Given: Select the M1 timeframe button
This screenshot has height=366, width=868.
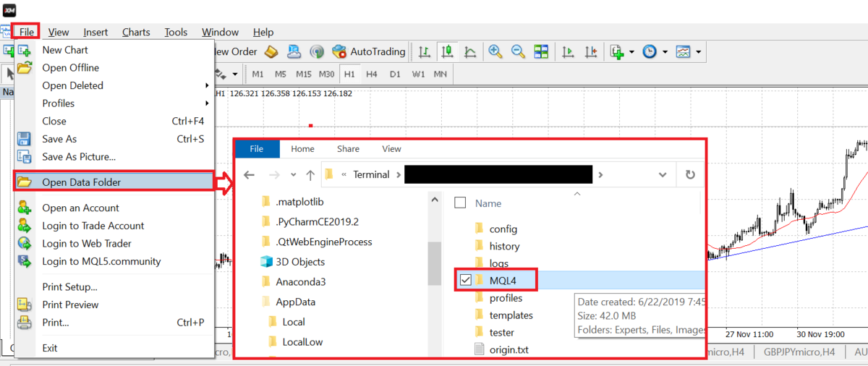Looking at the screenshot, I should 258,74.
